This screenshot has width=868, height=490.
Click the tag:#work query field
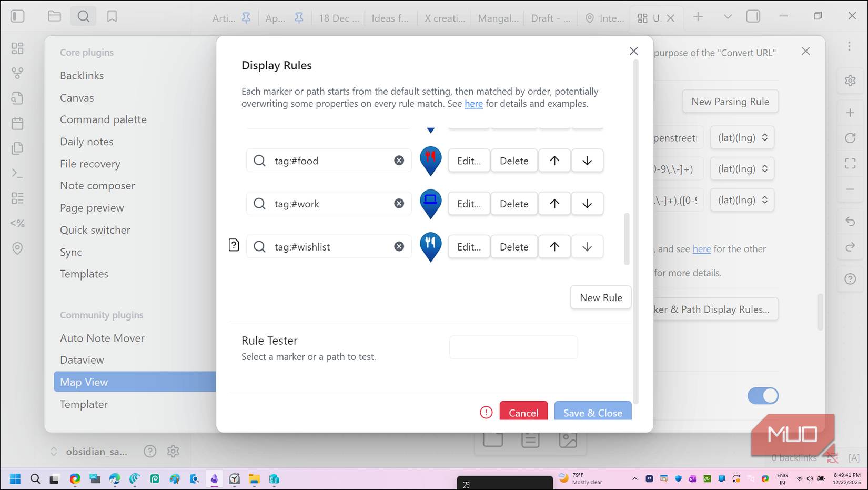pos(329,204)
